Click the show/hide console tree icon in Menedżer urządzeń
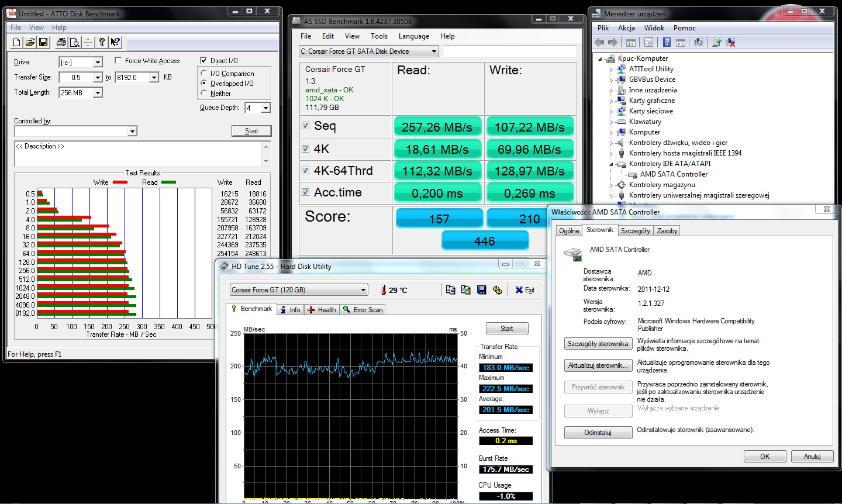The image size is (842, 504). 630,42
